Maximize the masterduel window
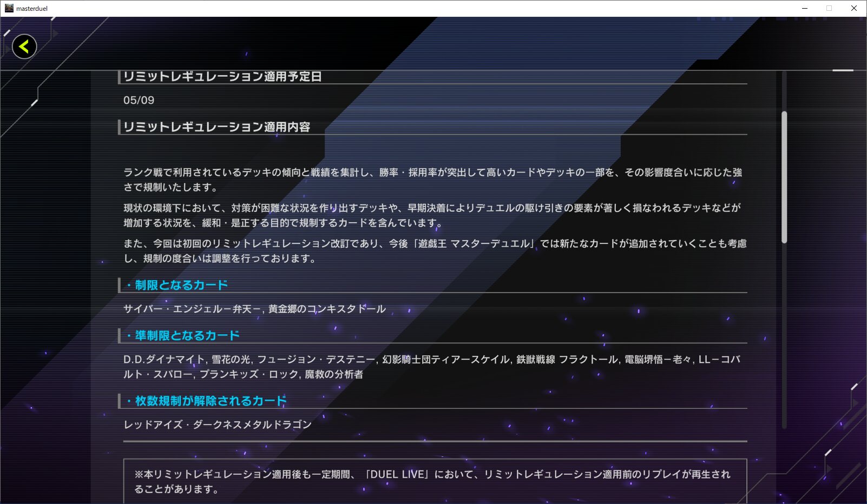 (829, 8)
